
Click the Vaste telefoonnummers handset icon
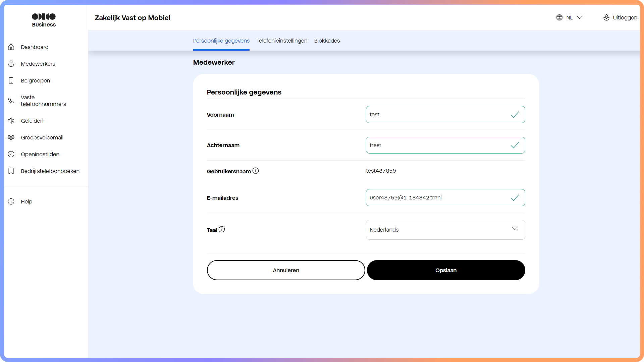[x=11, y=101]
